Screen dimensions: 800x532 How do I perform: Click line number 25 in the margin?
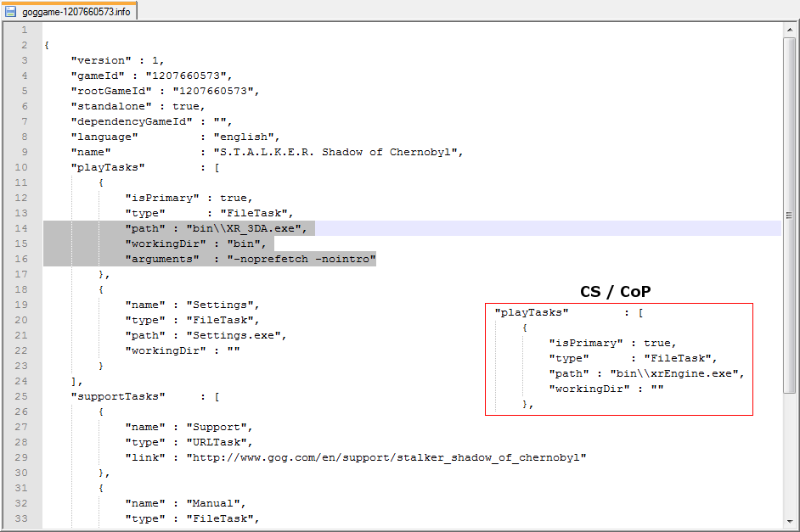(21, 396)
